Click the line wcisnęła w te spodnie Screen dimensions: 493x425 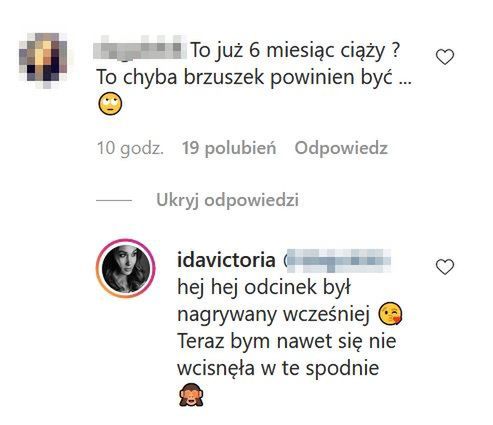pyautogui.click(x=278, y=369)
